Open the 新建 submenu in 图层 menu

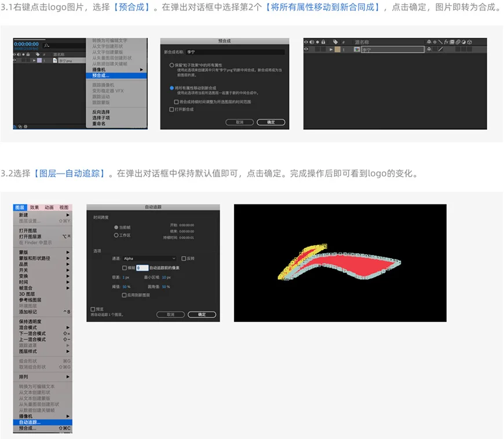coord(43,215)
